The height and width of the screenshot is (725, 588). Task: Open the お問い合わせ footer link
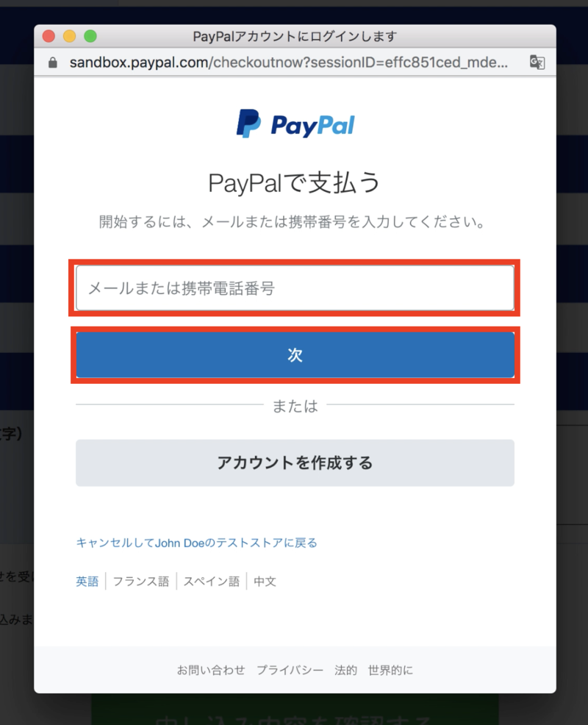coord(211,670)
